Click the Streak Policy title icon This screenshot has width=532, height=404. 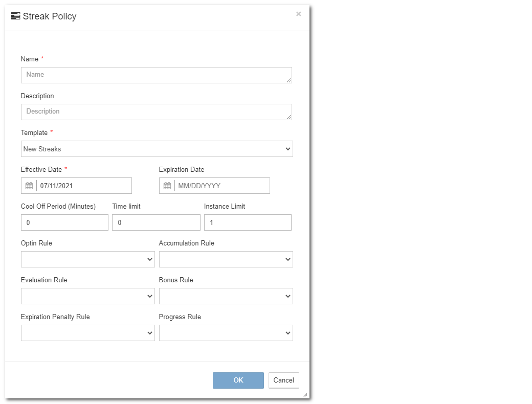pos(16,16)
